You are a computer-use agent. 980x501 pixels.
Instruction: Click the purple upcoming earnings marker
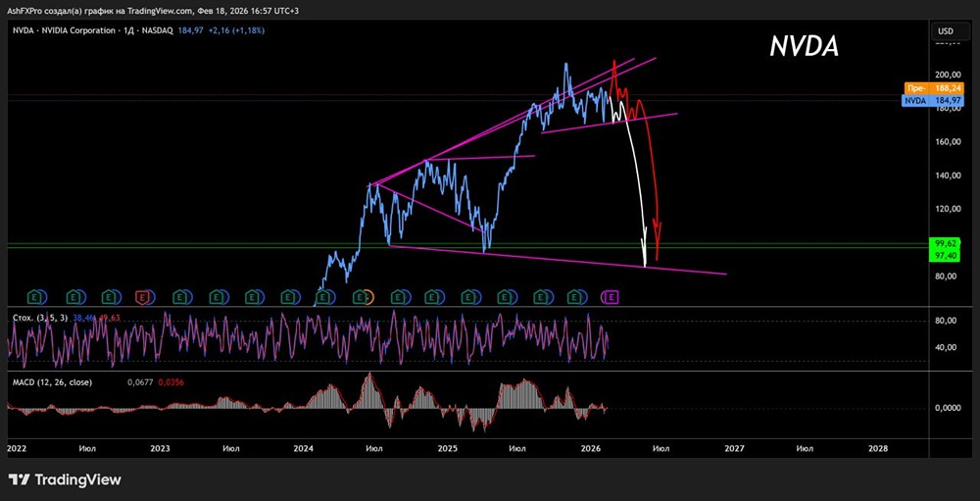[x=612, y=296]
